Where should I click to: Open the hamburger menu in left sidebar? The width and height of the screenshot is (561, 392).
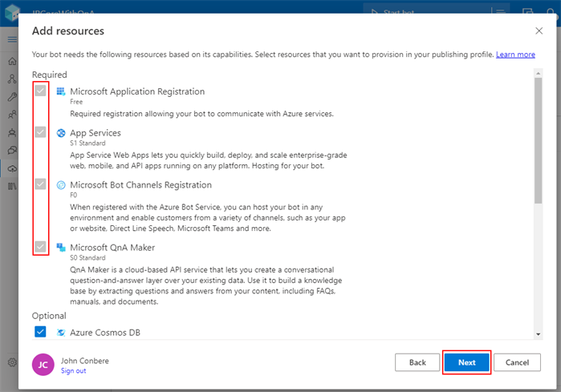(12, 38)
